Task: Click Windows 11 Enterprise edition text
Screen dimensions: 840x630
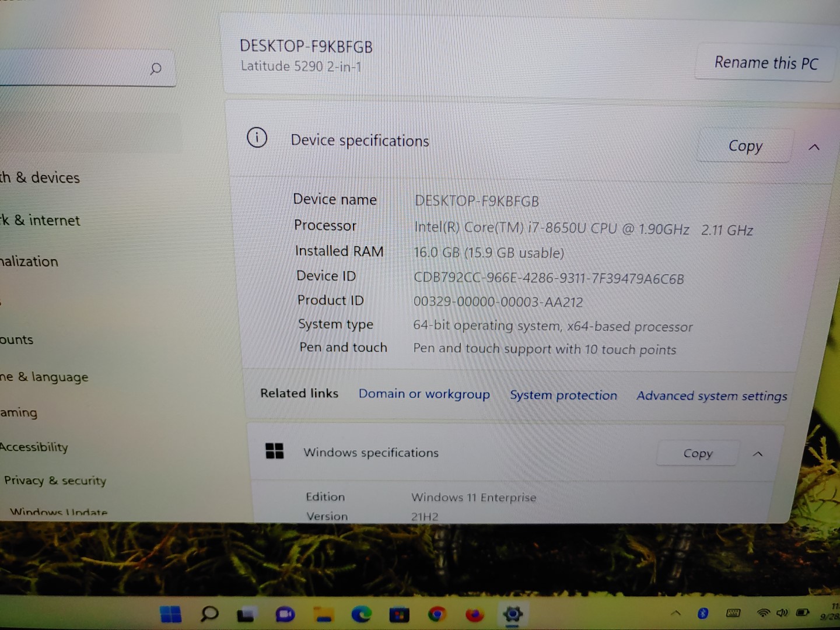Action: tap(474, 497)
